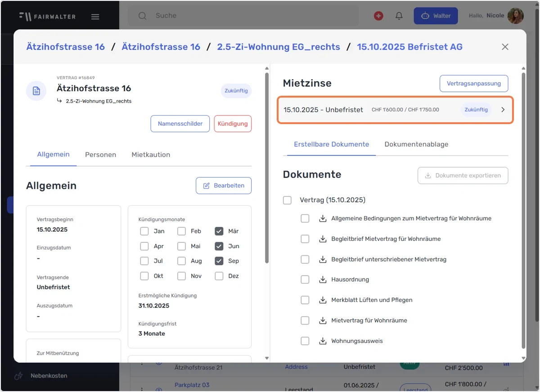Open the Walter assistant button
The width and height of the screenshot is (540, 392).
click(436, 16)
